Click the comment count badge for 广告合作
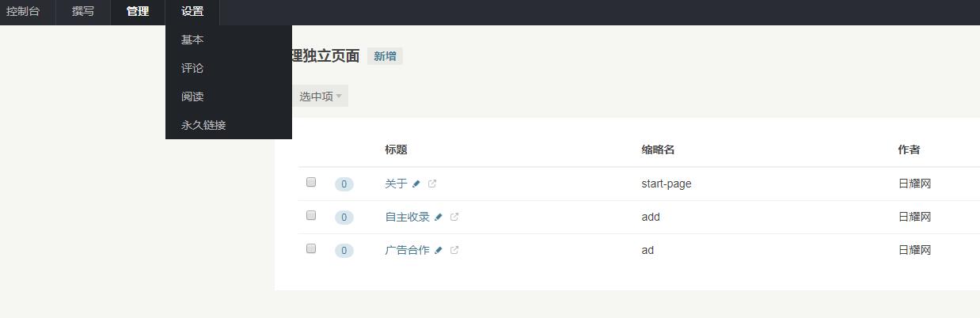 coord(344,251)
